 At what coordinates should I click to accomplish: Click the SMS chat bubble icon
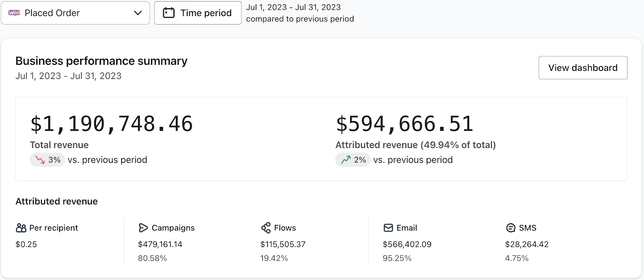pos(510,228)
